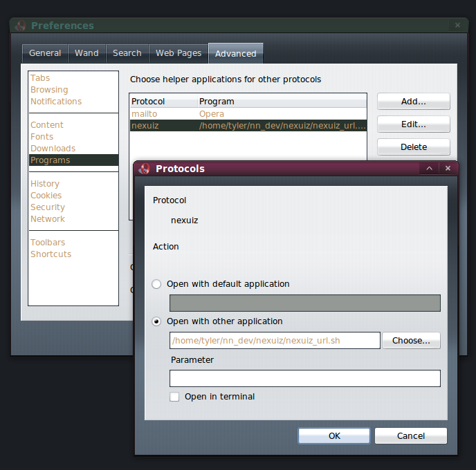
Task: Click Cancel in Protocols dialog
Action: (411, 435)
